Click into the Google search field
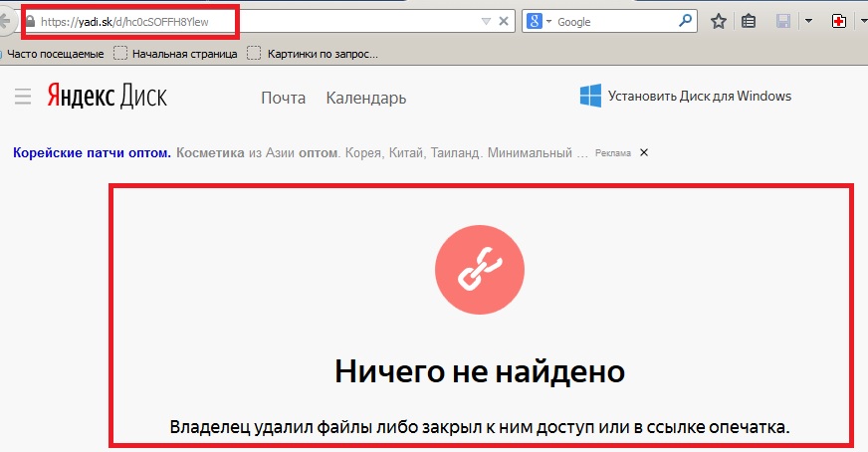This screenshot has height=452, width=868. click(x=612, y=21)
